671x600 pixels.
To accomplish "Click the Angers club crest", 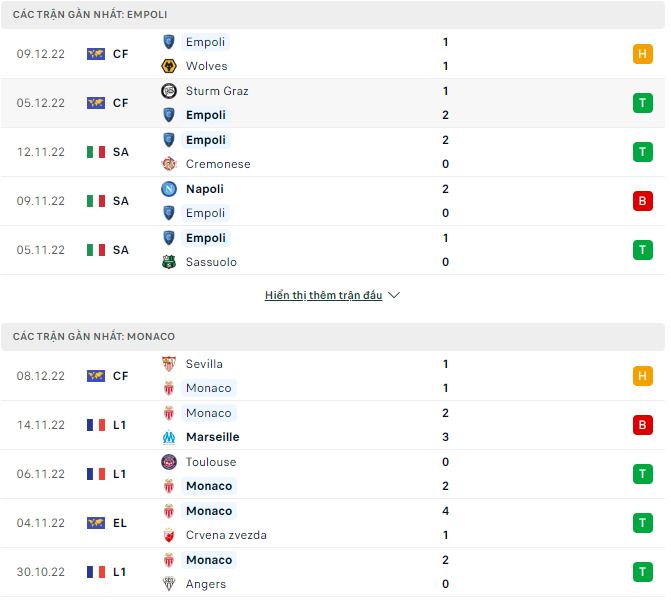I will coord(169,584).
